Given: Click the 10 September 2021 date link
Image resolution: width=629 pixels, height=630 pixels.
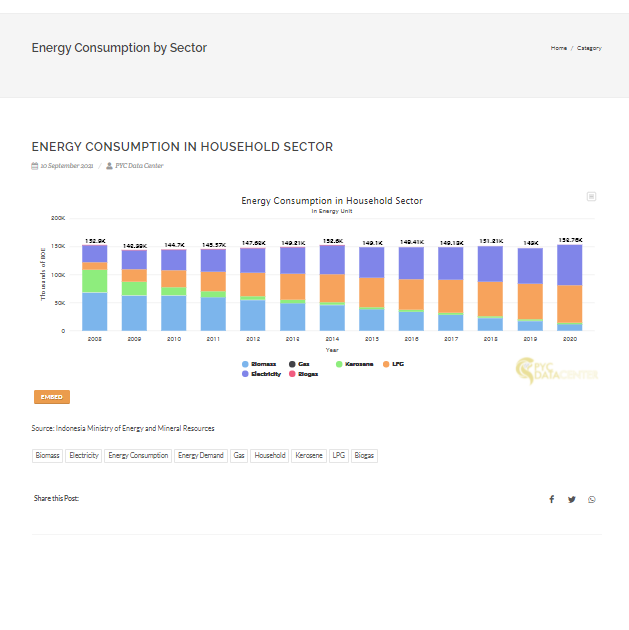Looking at the screenshot, I should [67, 166].
